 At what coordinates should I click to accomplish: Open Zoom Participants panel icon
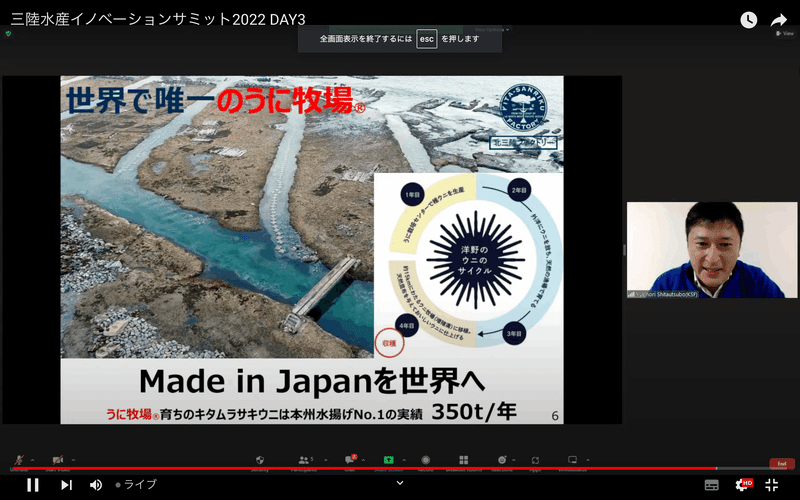point(304,460)
